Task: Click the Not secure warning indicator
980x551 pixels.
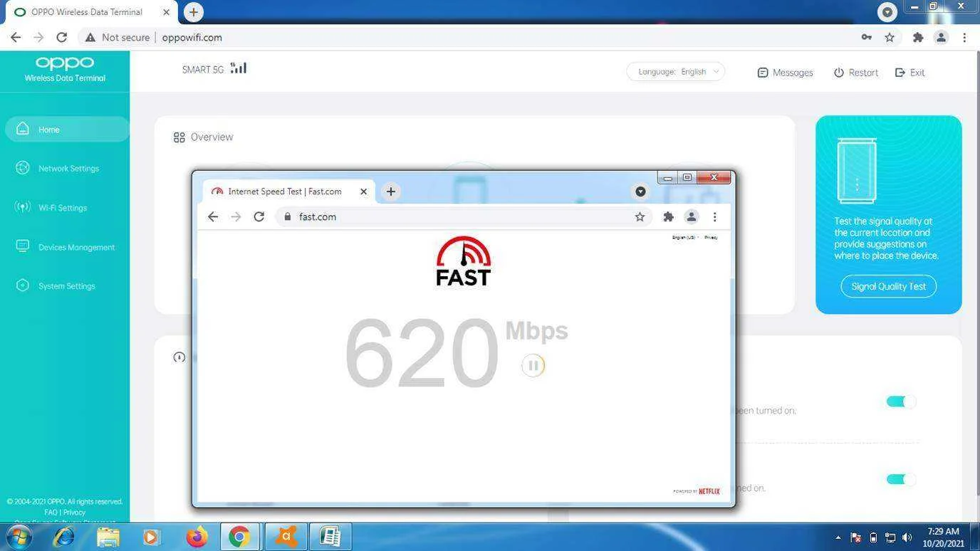Action: [118, 37]
